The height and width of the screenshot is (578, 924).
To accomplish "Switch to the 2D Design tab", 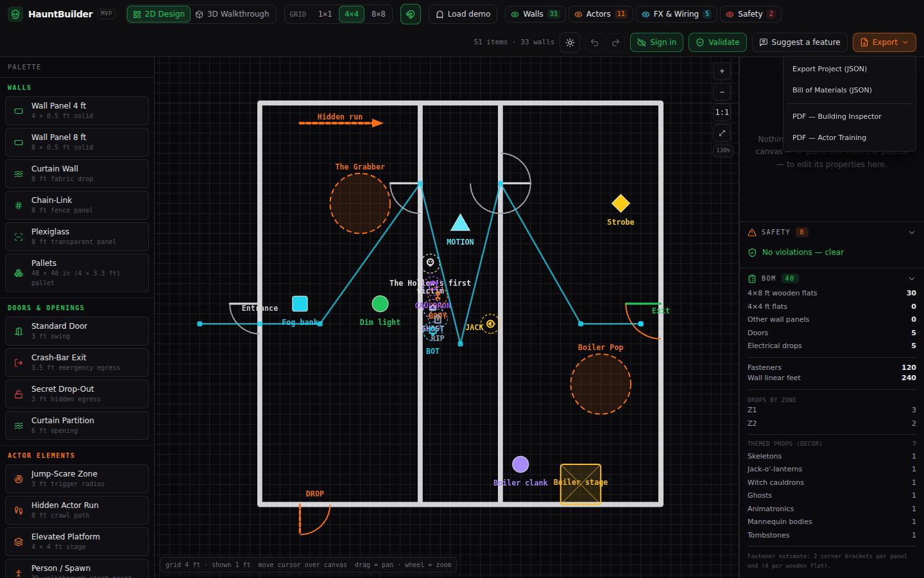I will point(158,14).
